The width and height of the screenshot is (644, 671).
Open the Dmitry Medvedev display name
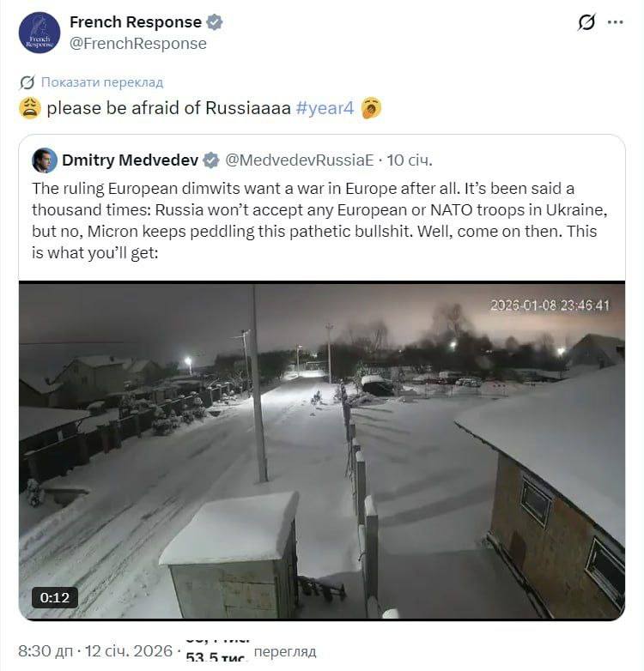pyautogui.click(x=130, y=160)
